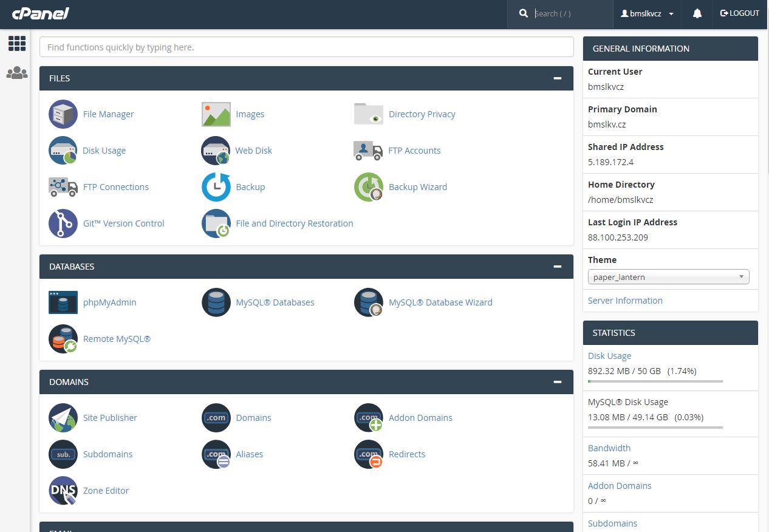Viewport: 769px width, 532px height.
Task: Click the GENERAL INFORMATION panel header
Action: (671, 49)
